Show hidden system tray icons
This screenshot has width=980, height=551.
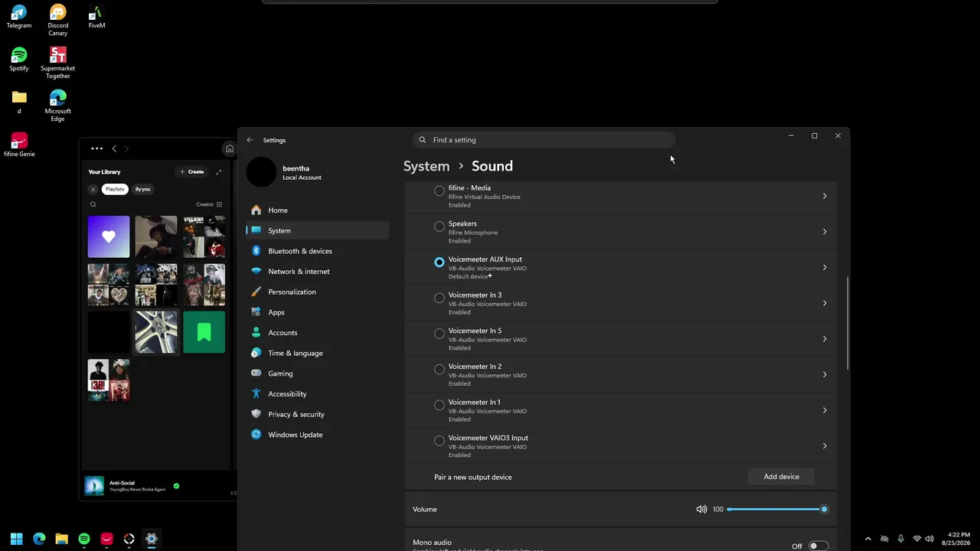(867, 539)
